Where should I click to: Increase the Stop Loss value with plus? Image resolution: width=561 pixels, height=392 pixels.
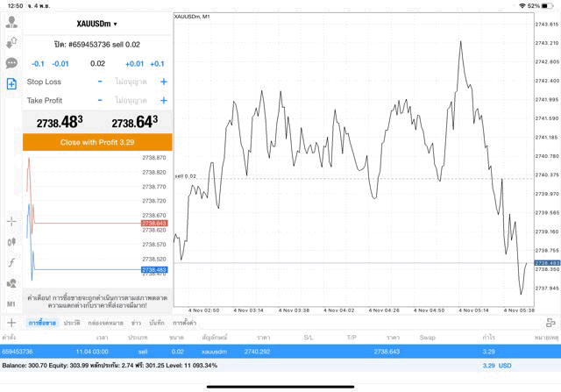(163, 82)
